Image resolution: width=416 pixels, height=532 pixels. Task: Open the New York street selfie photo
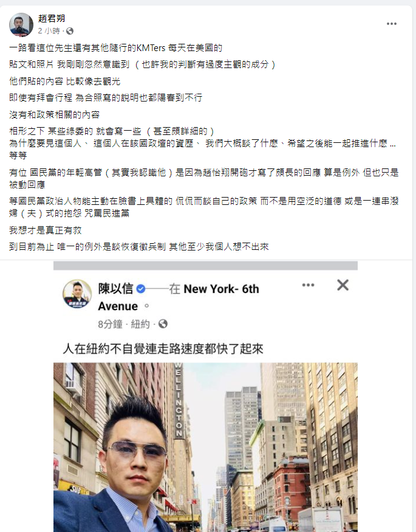(205, 447)
